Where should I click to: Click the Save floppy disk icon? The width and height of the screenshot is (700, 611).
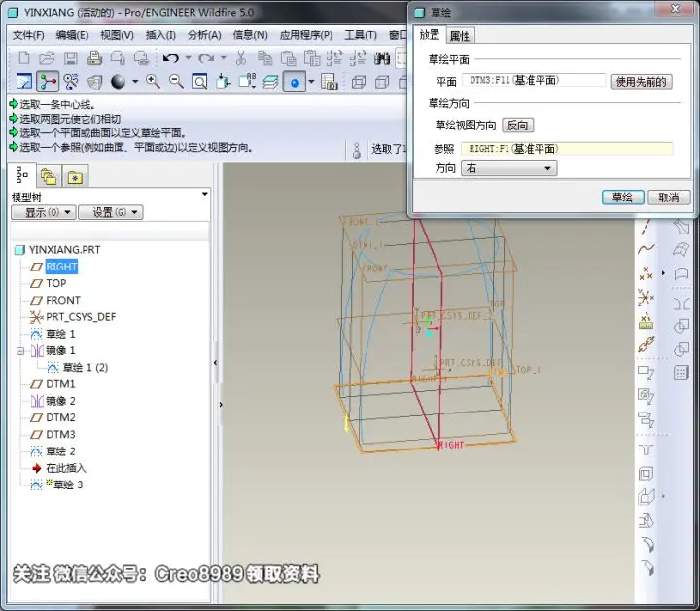click(x=71, y=58)
